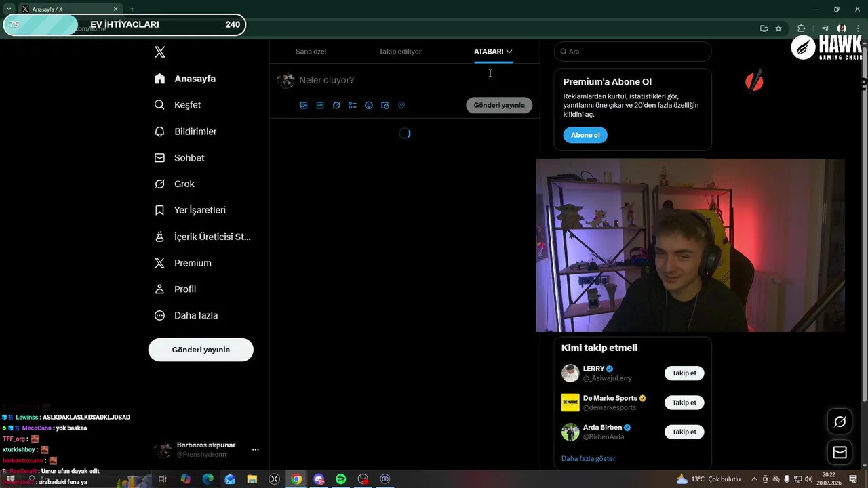
Task: Switch to Sana özel tab
Action: (311, 52)
